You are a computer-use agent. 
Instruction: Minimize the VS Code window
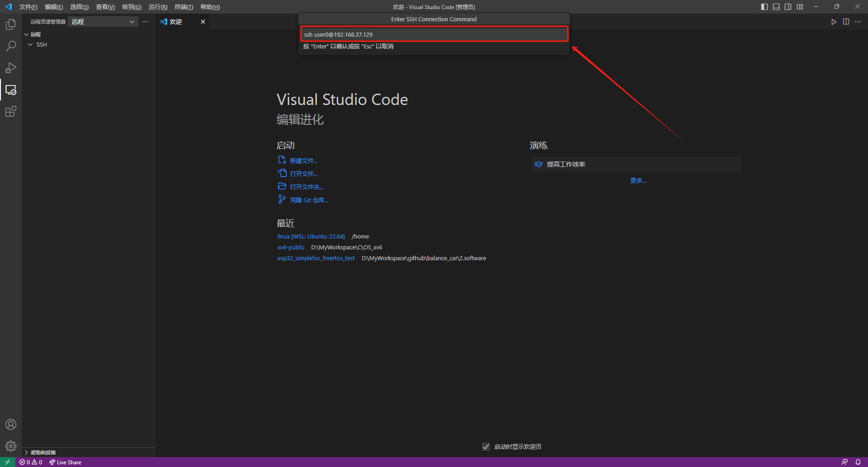pyautogui.click(x=816, y=7)
